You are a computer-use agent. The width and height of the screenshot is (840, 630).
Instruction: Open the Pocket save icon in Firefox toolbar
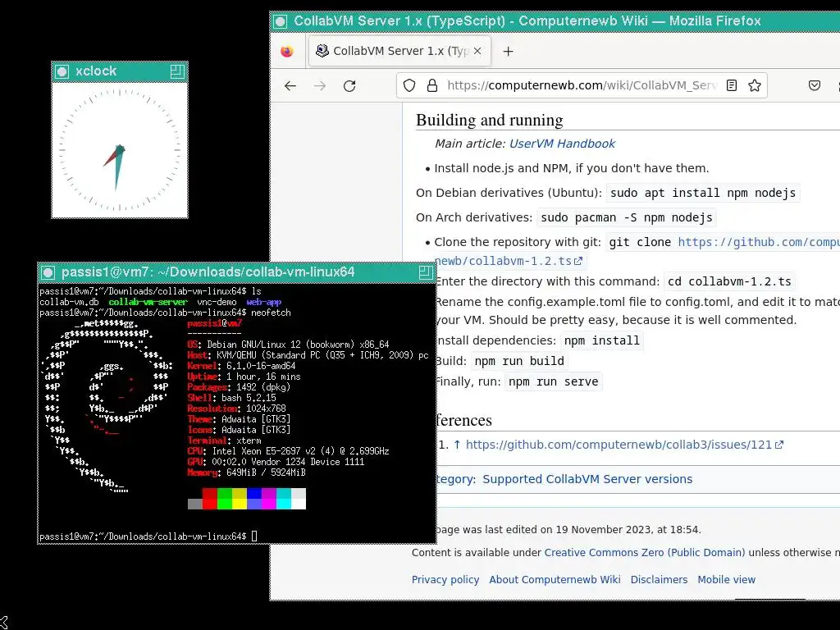(815, 85)
